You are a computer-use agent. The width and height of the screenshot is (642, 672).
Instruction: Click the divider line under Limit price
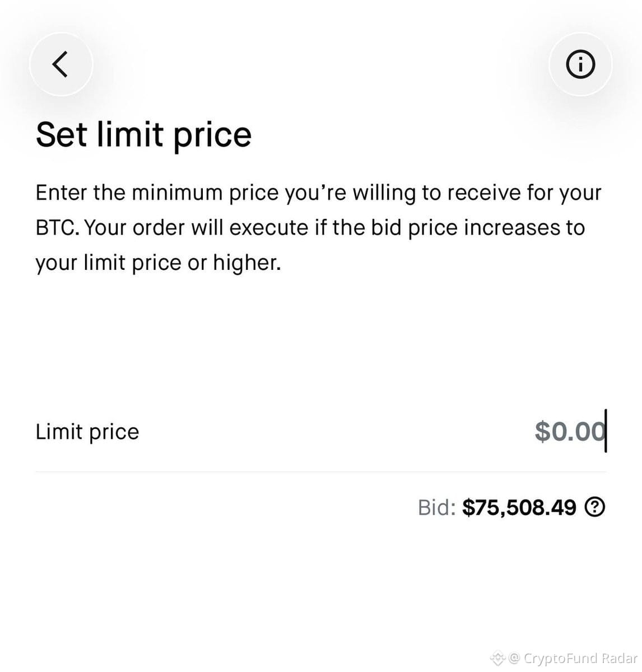(321, 472)
